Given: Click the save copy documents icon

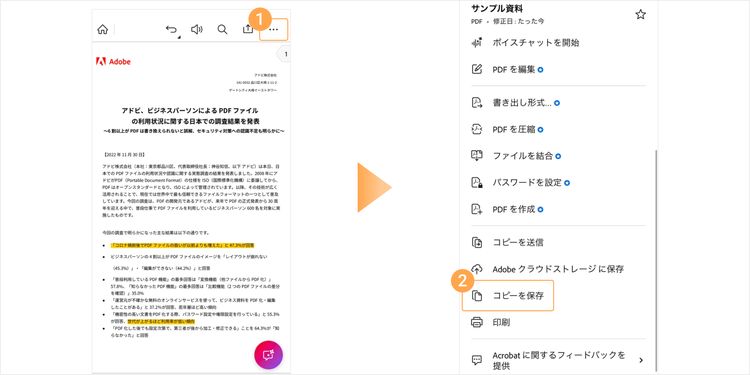Looking at the screenshot, I should (x=477, y=296).
